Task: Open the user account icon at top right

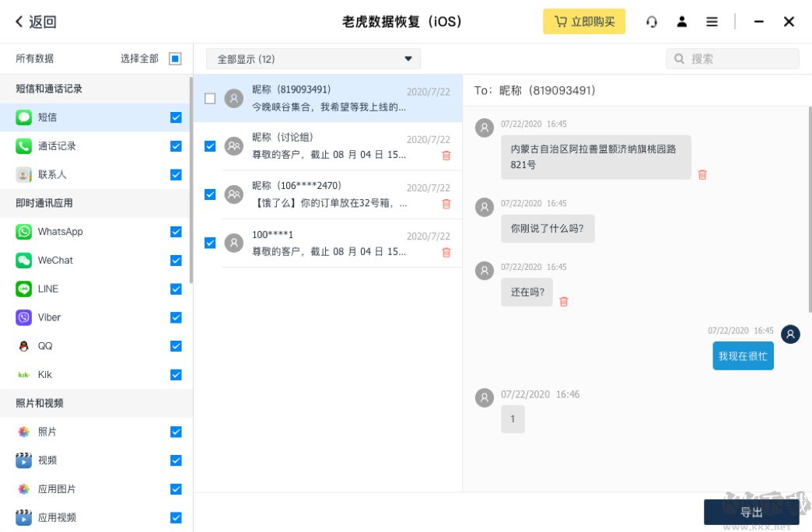Action: coord(682,21)
